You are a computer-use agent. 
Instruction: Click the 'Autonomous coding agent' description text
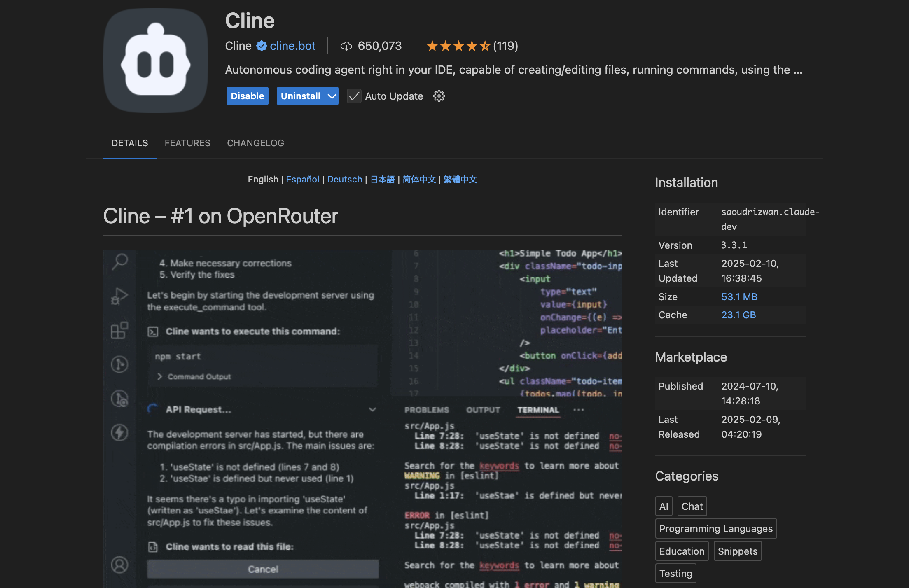pos(514,70)
